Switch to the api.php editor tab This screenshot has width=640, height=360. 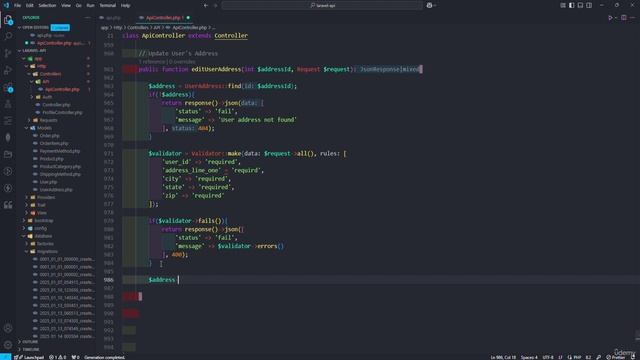[112, 18]
